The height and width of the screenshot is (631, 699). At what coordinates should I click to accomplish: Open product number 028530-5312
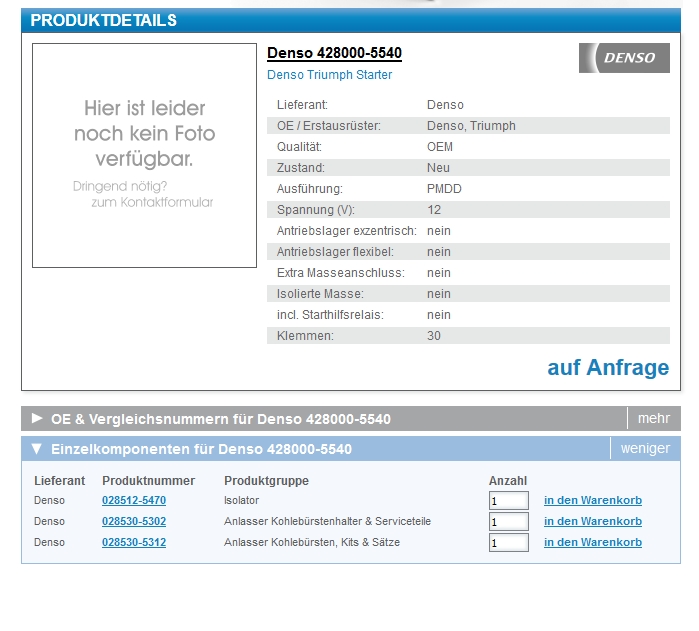[x=134, y=542]
